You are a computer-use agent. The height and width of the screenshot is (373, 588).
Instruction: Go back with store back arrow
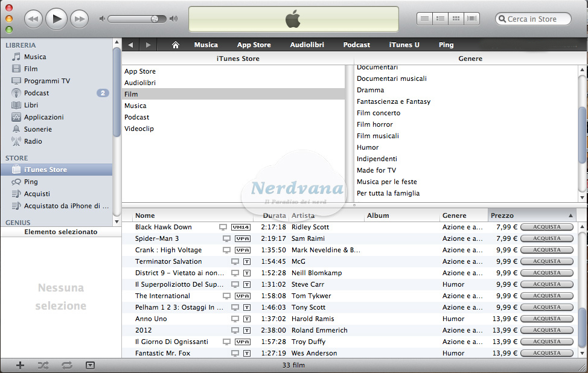click(130, 45)
